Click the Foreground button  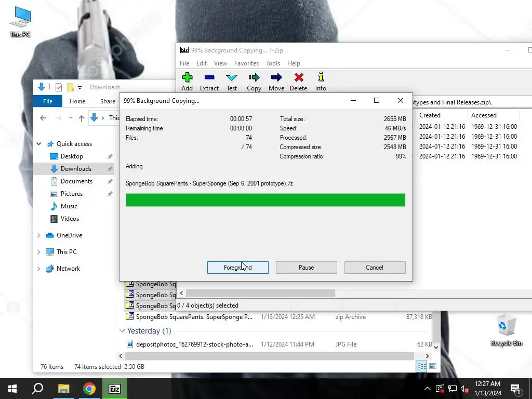click(x=238, y=268)
